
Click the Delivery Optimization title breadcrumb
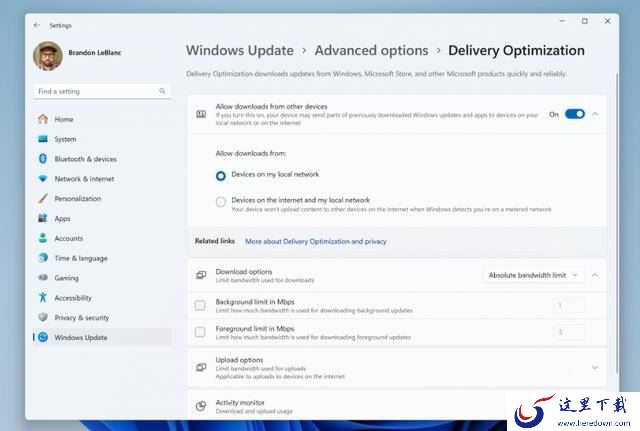pyautogui.click(x=516, y=50)
